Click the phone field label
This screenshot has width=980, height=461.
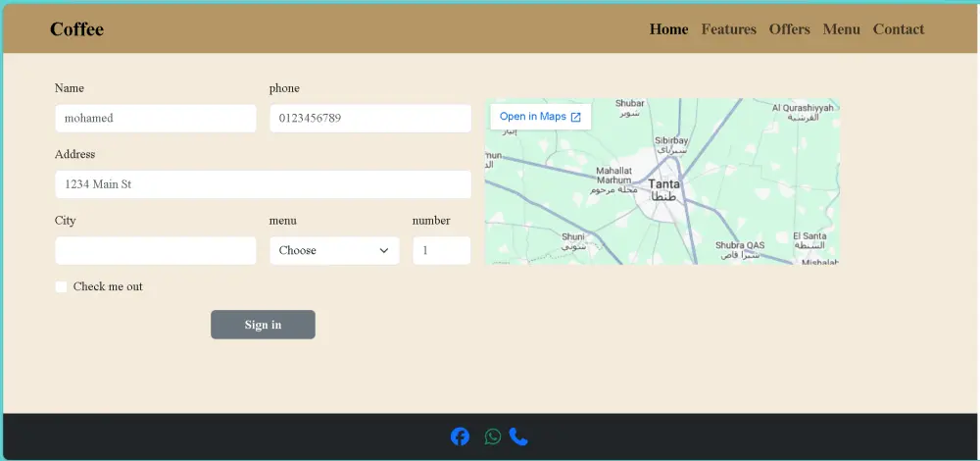pyautogui.click(x=284, y=88)
